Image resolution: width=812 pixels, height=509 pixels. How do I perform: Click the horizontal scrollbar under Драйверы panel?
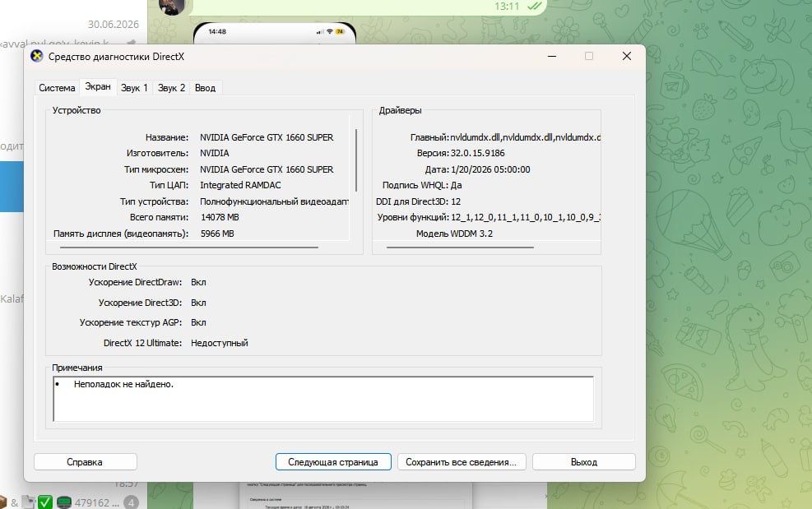click(460, 248)
